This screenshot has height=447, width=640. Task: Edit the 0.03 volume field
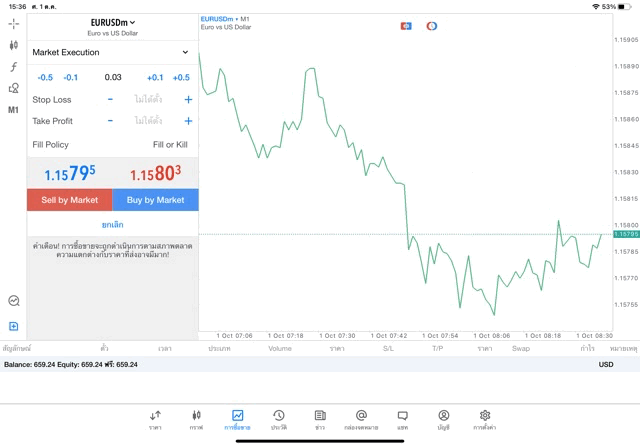coord(113,77)
